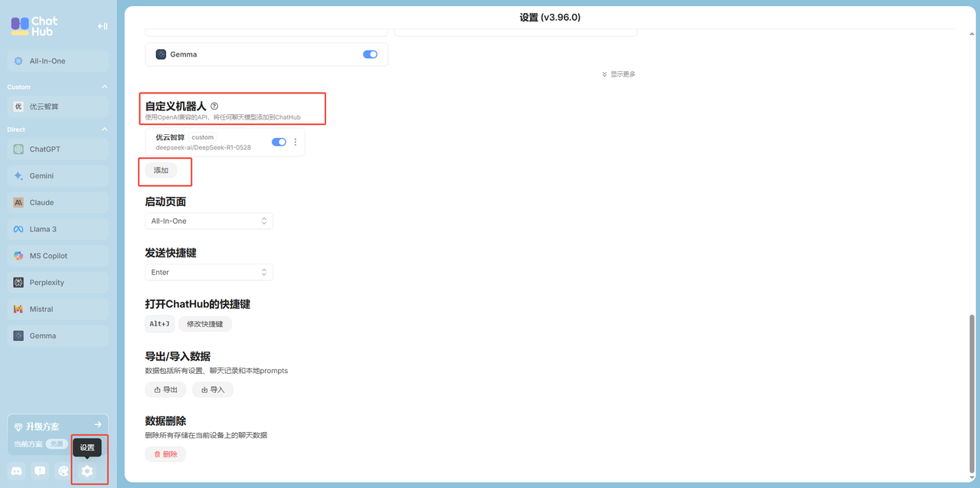
Task: Click the Claude icon in the sidebar
Action: (x=18, y=203)
